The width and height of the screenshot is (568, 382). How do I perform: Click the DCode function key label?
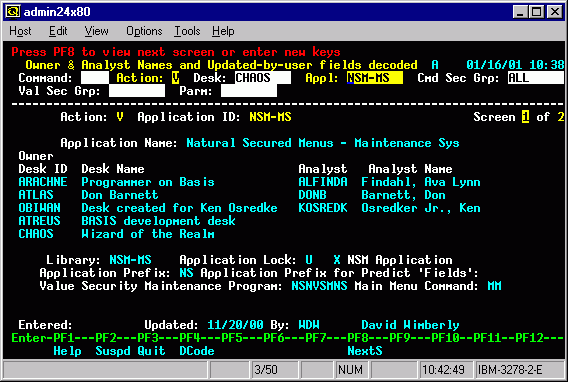tap(197, 351)
